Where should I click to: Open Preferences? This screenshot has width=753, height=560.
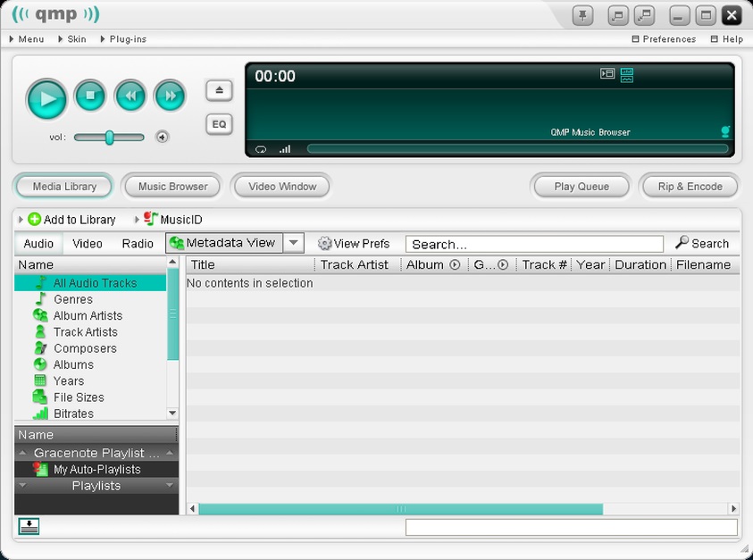coord(665,39)
